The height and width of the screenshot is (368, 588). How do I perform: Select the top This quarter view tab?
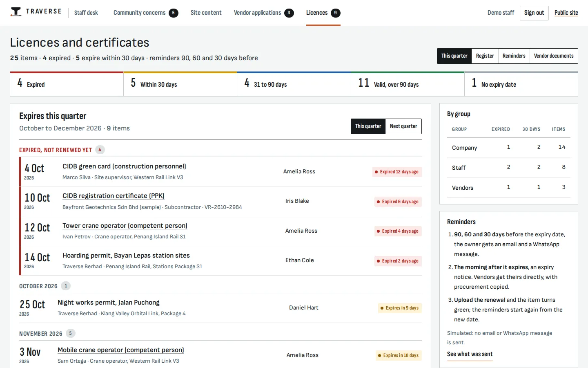click(x=454, y=56)
